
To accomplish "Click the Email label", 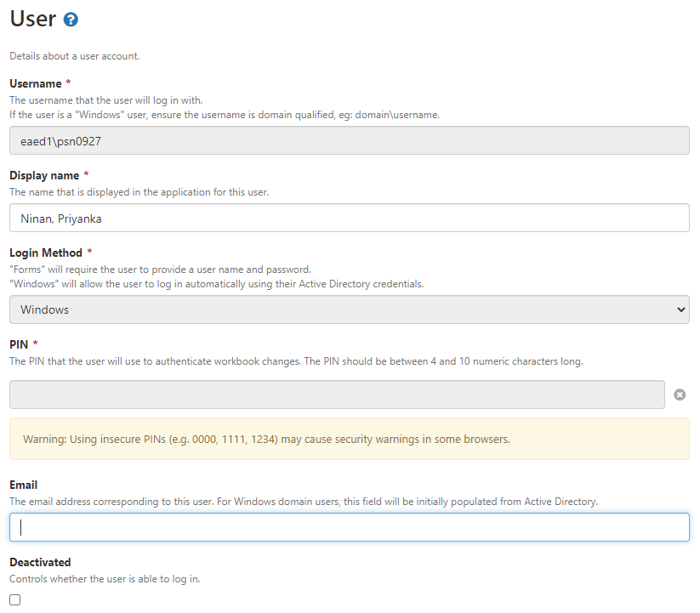I will coord(23,485).
